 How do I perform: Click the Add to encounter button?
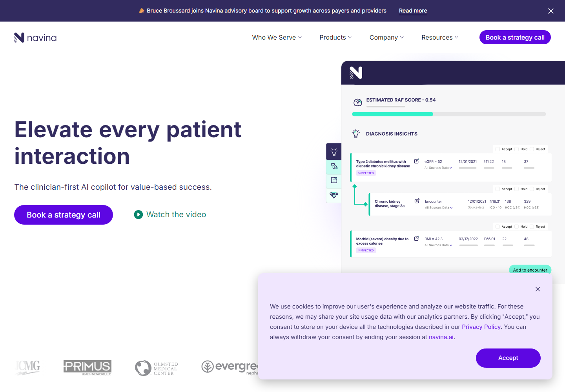(530, 270)
